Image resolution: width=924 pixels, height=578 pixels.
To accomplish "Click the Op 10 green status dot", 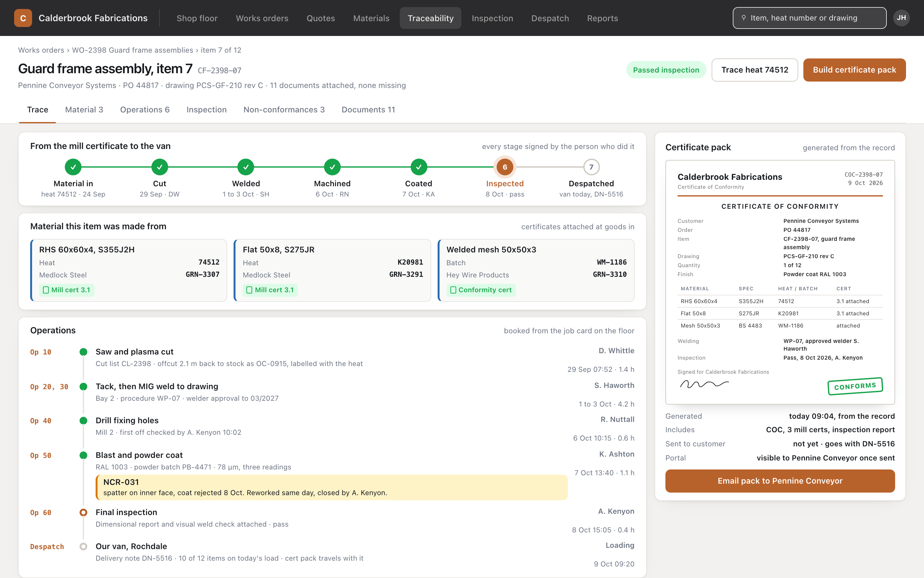I will pos(83,352).
